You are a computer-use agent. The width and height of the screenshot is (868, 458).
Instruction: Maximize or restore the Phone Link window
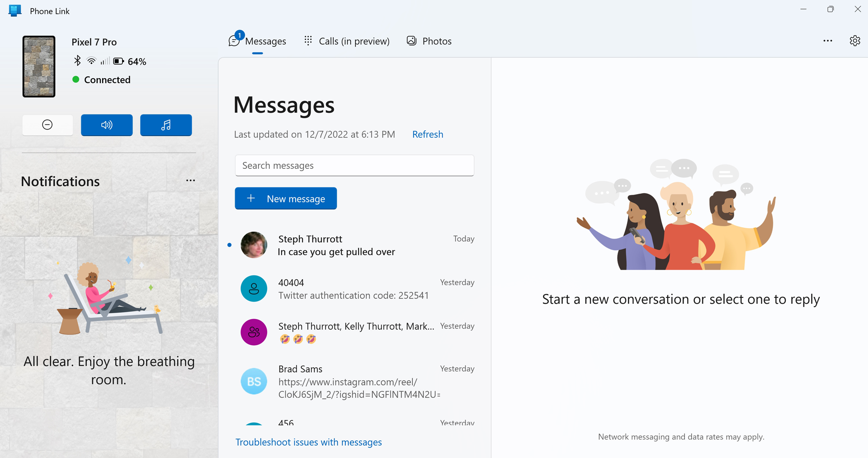click(830, 9)
